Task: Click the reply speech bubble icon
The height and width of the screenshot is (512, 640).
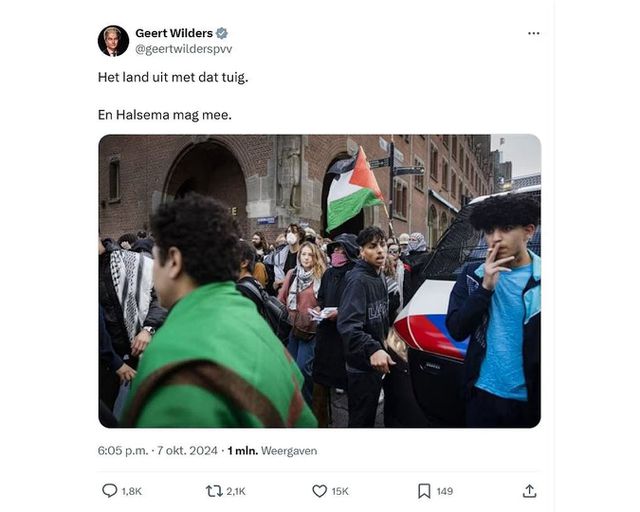Action: pos(109,491)
